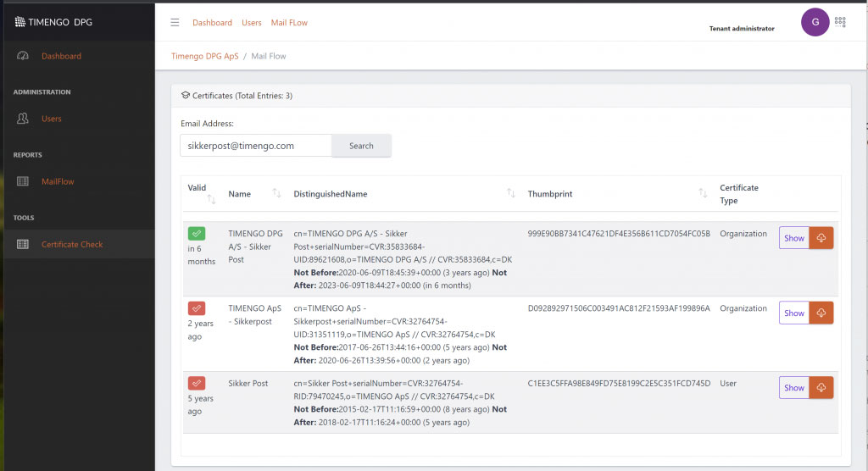This screenshot has height=471, width=868.
Task: Open the app grid launcher icon
Action: pos(840,22)
